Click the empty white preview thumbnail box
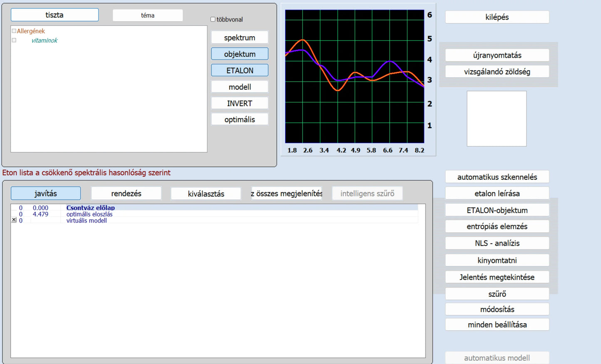Image resolution: width=601 pixels, height=364 pixels. (x=497, y=119)
